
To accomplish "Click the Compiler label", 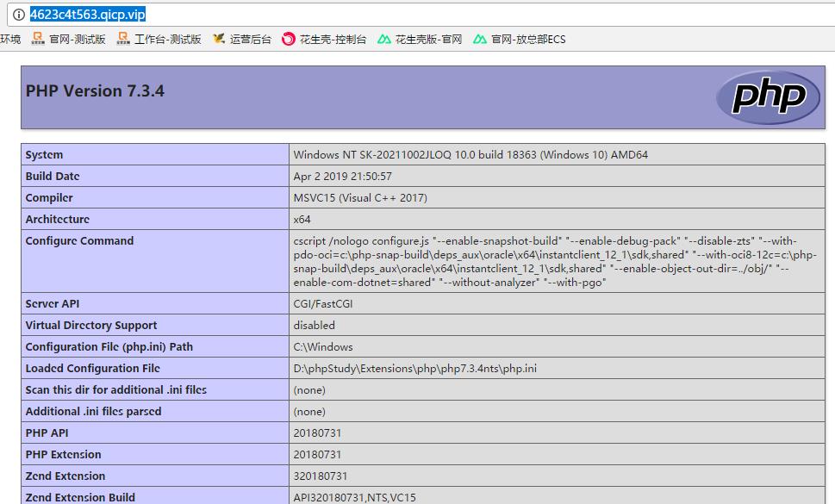I will click(x=49, y=198).
